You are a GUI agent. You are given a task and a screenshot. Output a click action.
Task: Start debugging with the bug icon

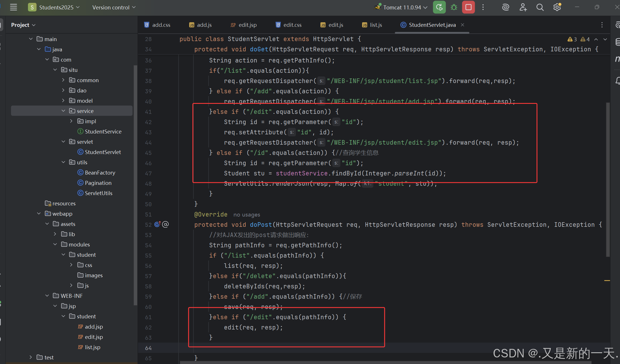(x=454, y=7)
